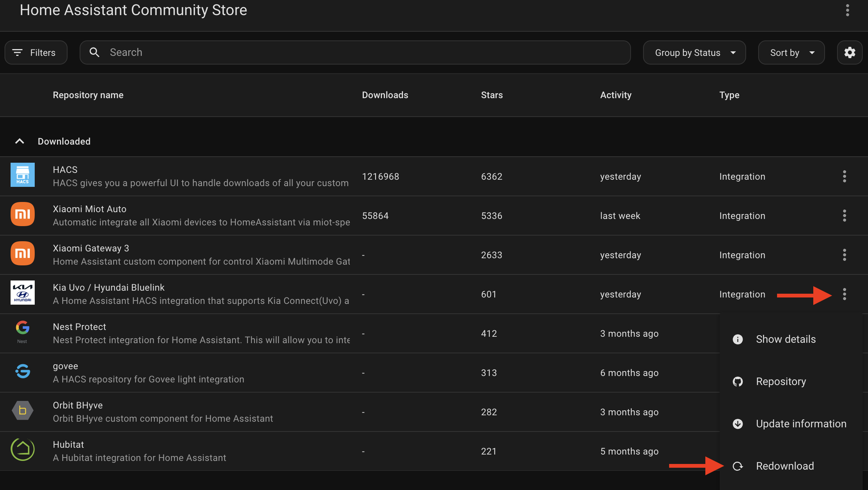Select Show details in context menu
This screenshot has height=490, width=868.
click(x=785, y=339)
